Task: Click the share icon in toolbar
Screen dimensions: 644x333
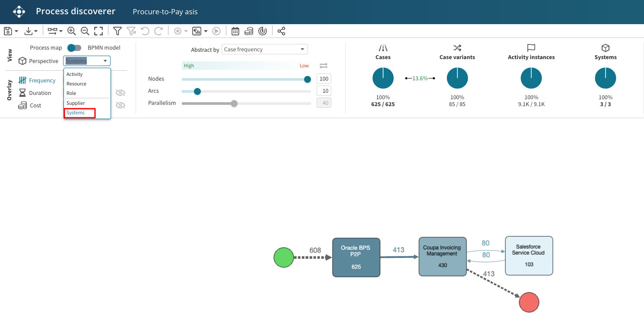Action: pos(281,31)
